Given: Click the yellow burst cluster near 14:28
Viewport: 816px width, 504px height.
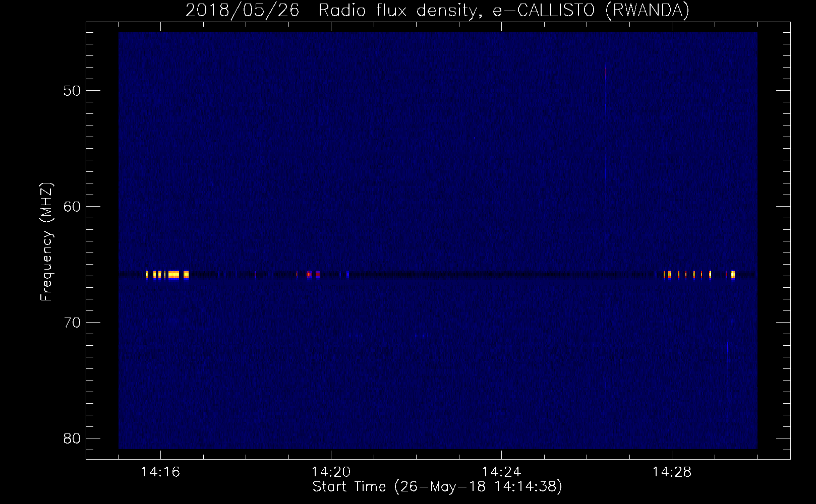Looking at the screenshot, I should (x=699, y=275).
